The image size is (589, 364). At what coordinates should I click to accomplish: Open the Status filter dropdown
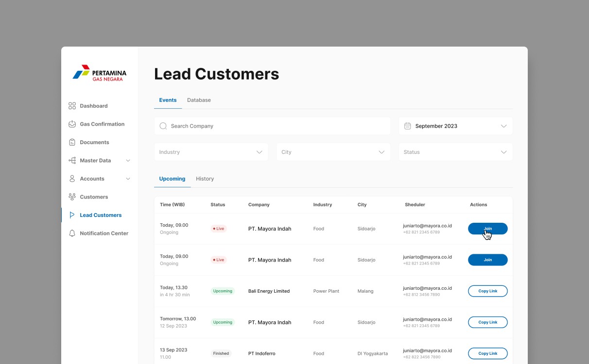tap(456, 152)
